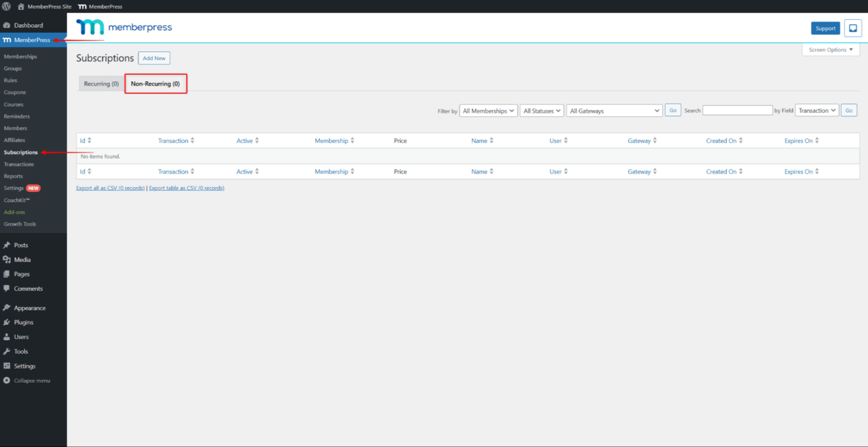This screenshot has width=868, height=447.
Task: Sort by Id arrows in top header
Action: (89, 141)
